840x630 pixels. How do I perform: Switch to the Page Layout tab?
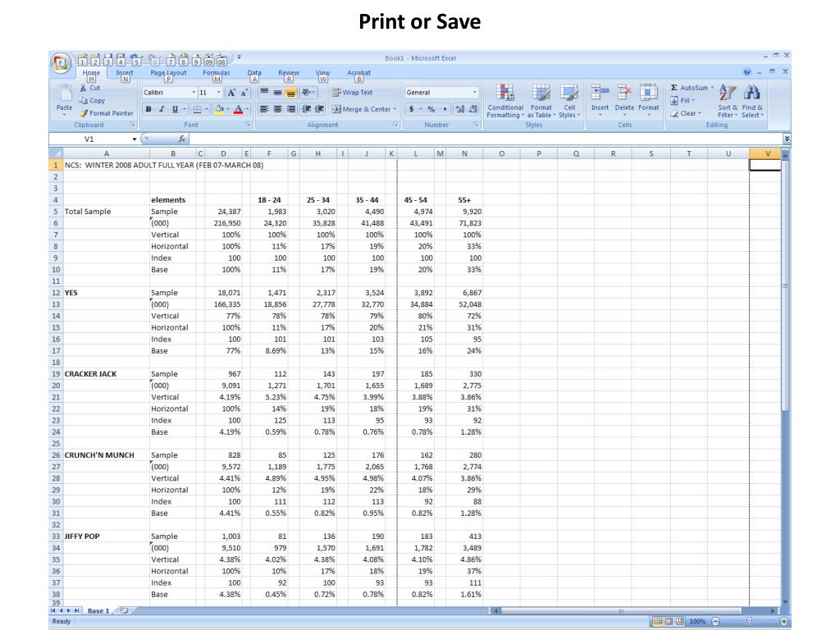click(168, 73)
